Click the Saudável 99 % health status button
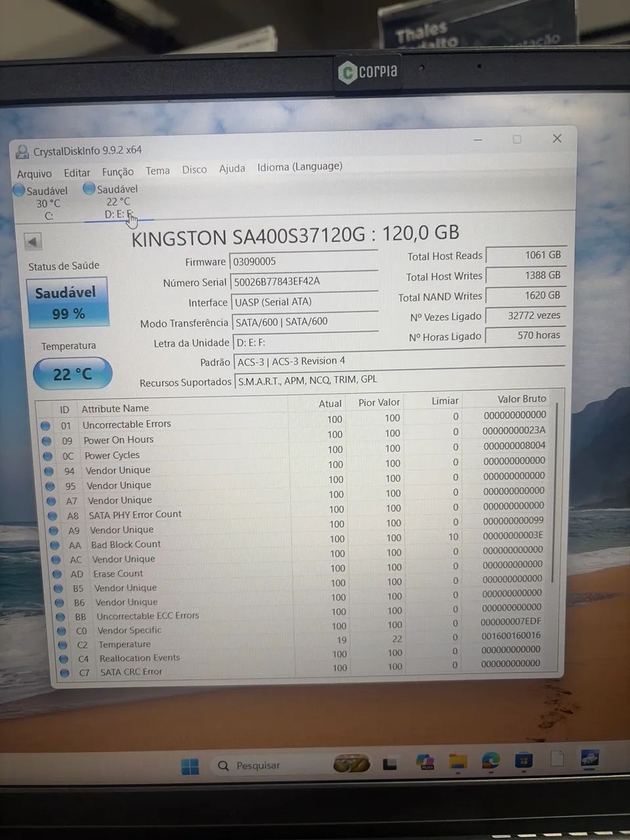630x840 pixels. point(67,303)
